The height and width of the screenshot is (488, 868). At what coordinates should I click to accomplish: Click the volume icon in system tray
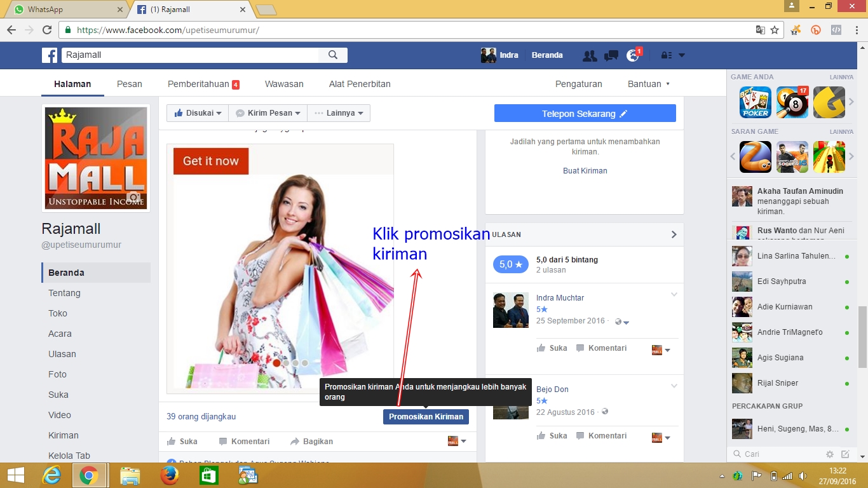coord(803,476)
